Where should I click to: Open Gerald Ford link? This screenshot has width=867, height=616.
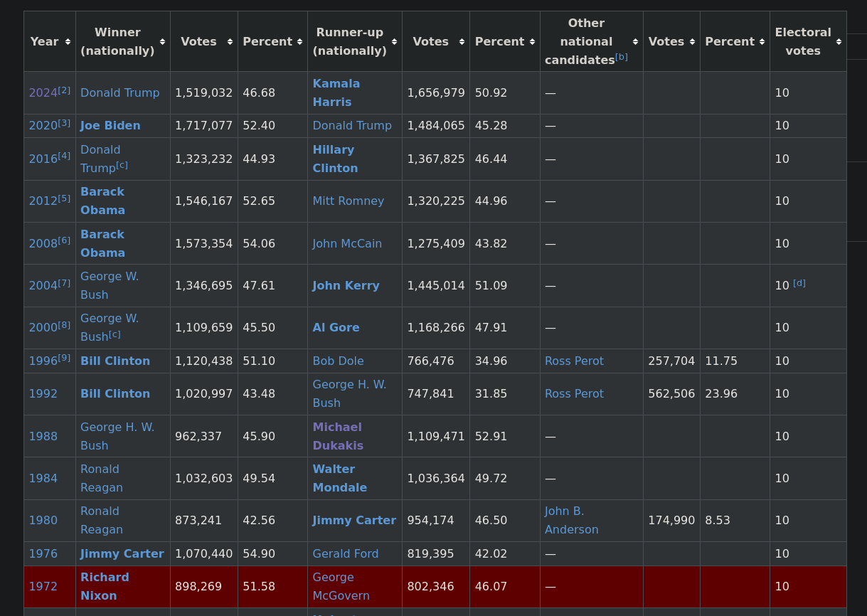point(346,554)
